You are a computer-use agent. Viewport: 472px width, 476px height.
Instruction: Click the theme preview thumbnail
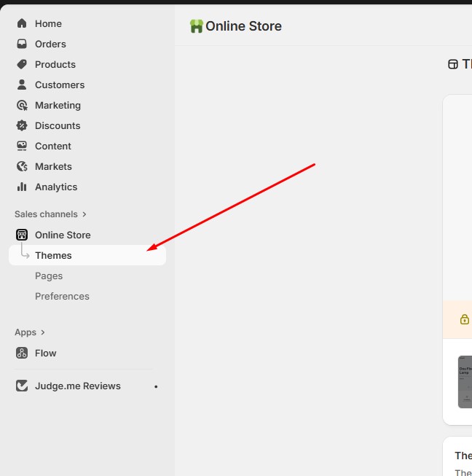click(465, 381)
